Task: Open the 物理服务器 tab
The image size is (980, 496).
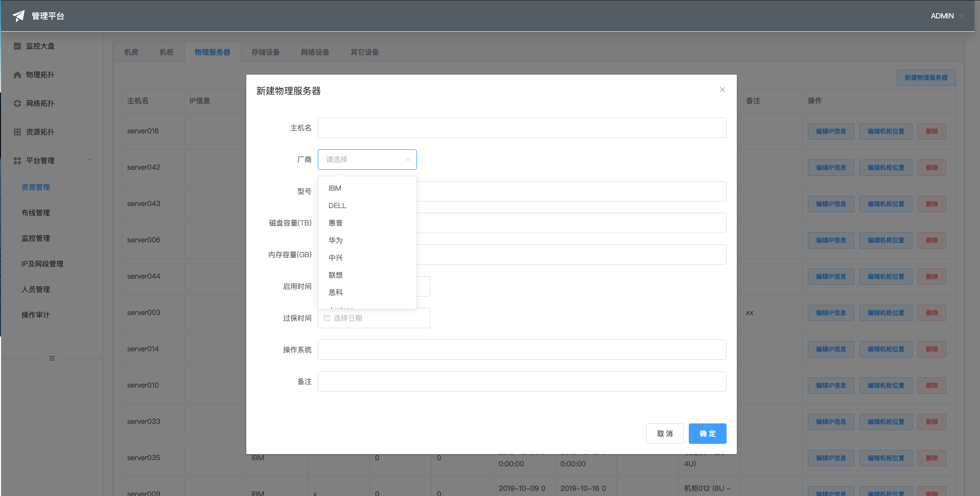Action: (213, 52)
